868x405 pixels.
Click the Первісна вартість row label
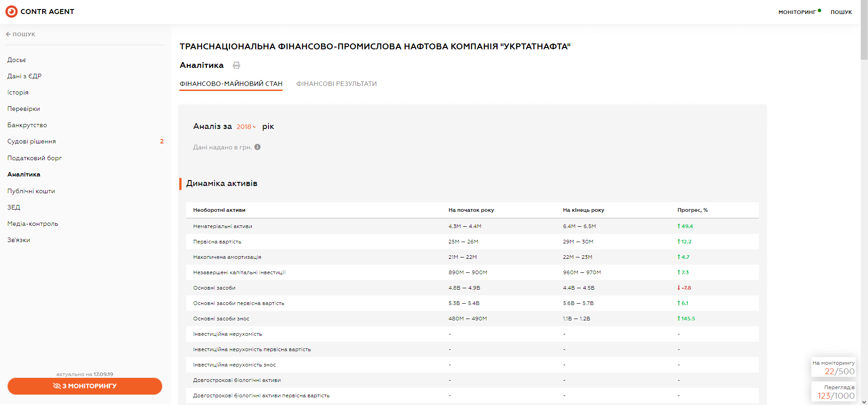pyautogui.click(x=217, y=242)
